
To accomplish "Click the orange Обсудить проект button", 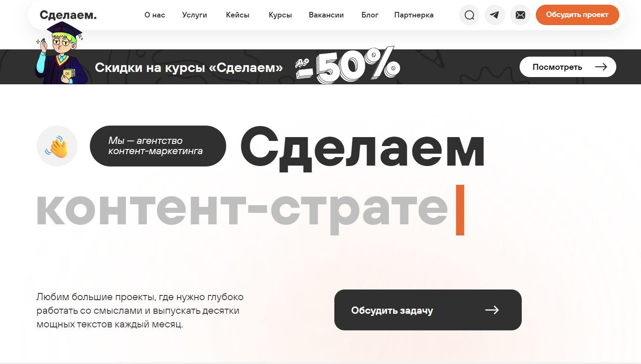I will tap(578, 15).
